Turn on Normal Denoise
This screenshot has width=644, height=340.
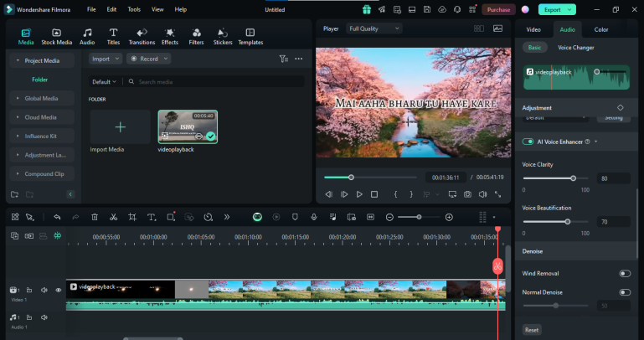tap(624, 292)
